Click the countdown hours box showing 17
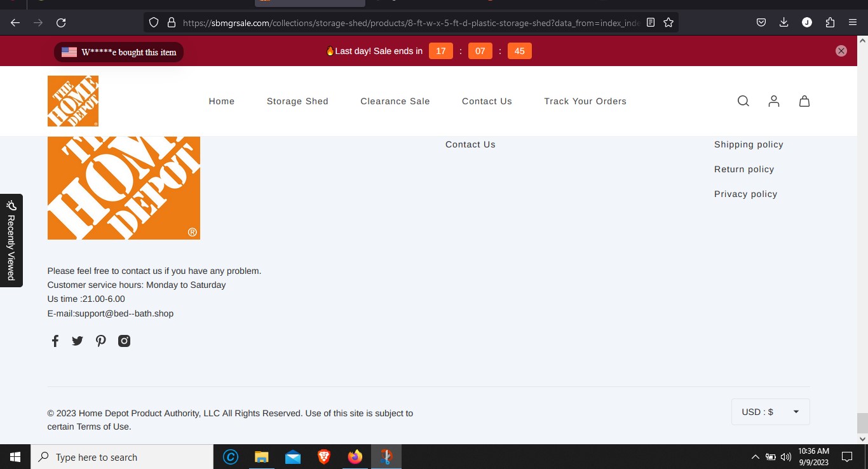Image resolution: width=868 pixels, height=469 pixels. pos(440,51)
